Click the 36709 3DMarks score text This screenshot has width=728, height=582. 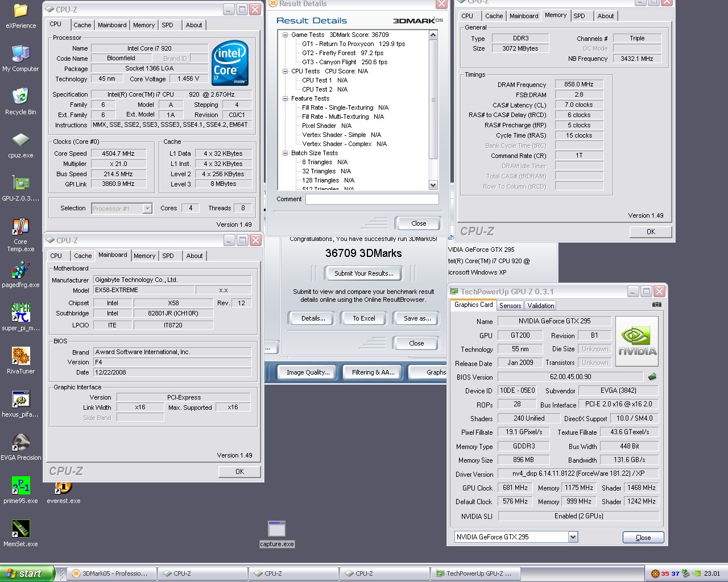(363, 253)
